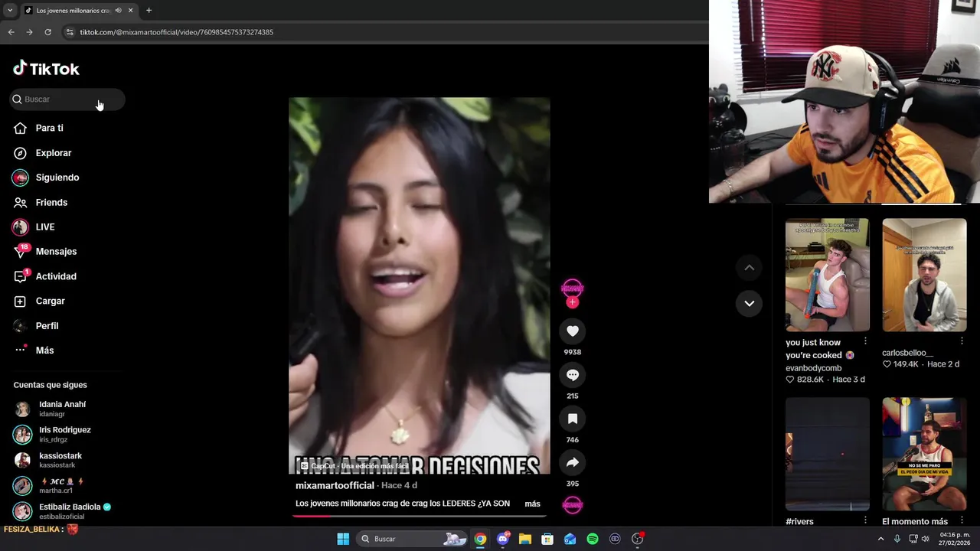Image resolution: width=980 pixels, height=551 pixels.
Task: Open the evanbodycomb video thumbnail
Action: [x=827, y=275]
